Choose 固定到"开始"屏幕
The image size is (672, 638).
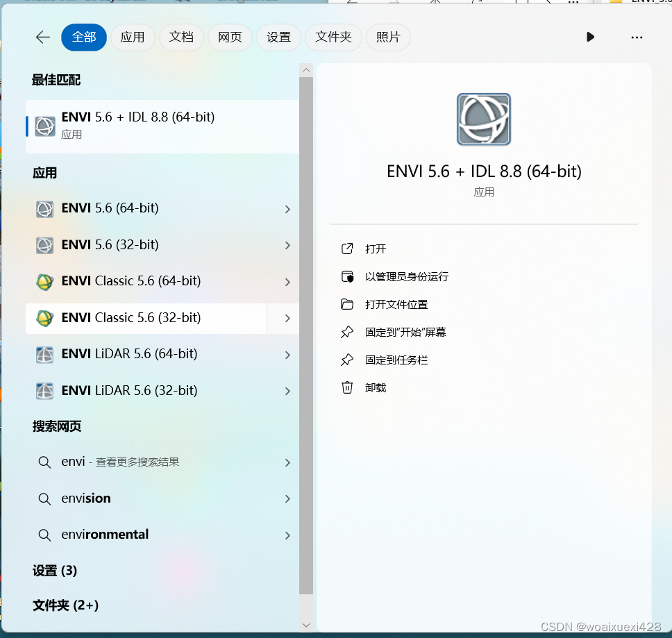(x=405, y=332)
